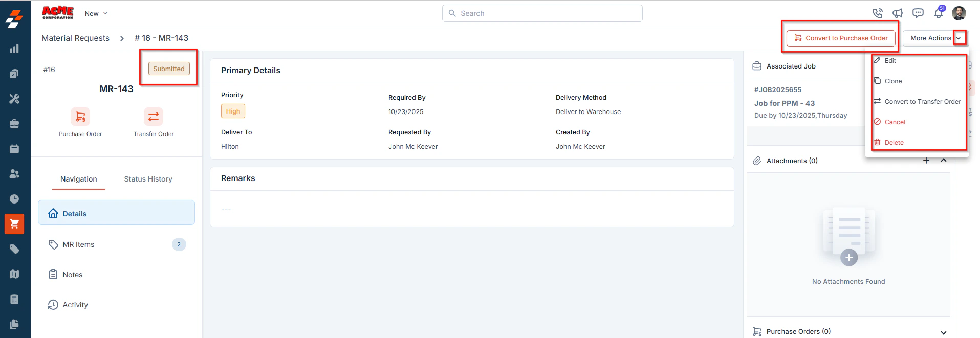The width and height of the screenshot is (980, 338).
Task: Open MR Items in navigation list
Action: pyautogui.click(x=117, y=244)
